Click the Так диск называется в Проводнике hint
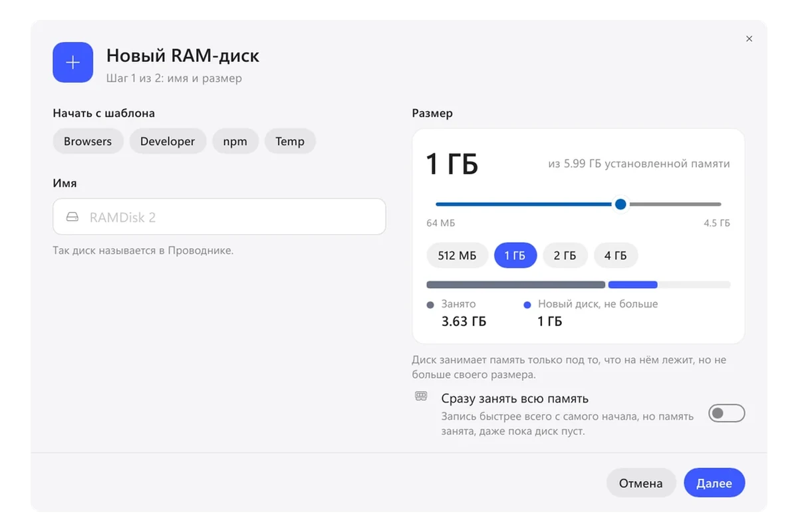Screen dimensions: 798x532 143,251
